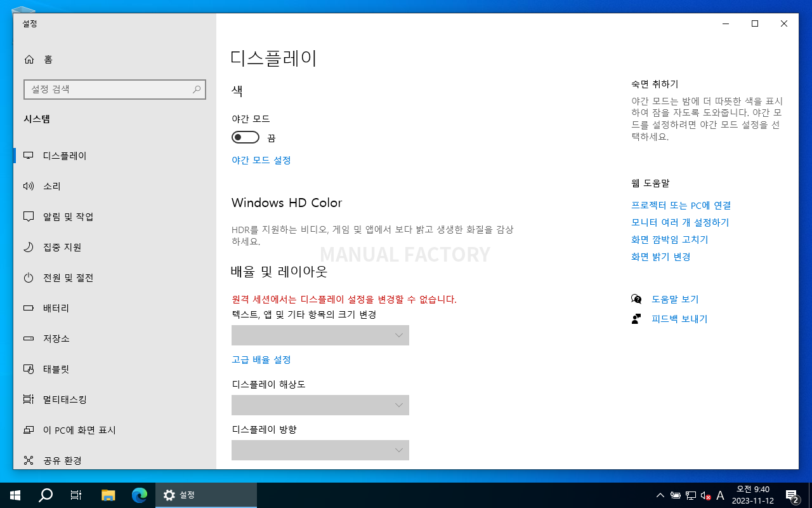Screen dimensions: 812x508
Task: Open the 저장소 storage icon
Action: [x=29, y=338]
